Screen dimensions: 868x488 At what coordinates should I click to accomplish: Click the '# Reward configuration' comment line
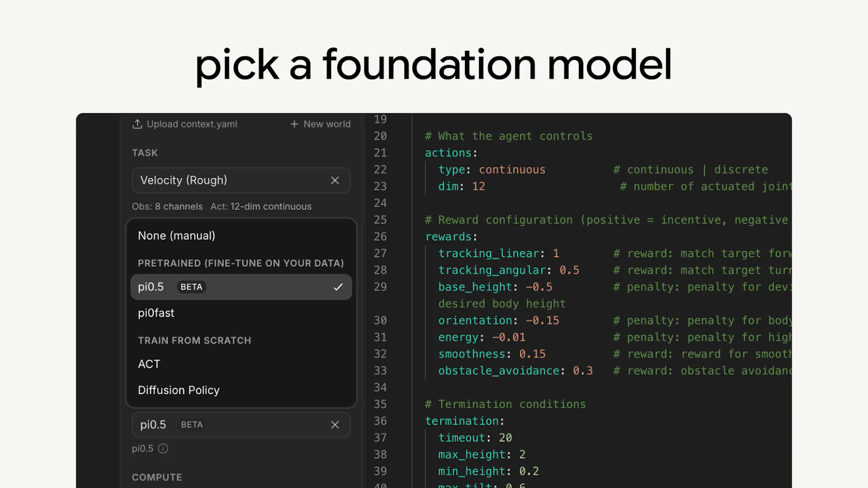coord(607,220)
